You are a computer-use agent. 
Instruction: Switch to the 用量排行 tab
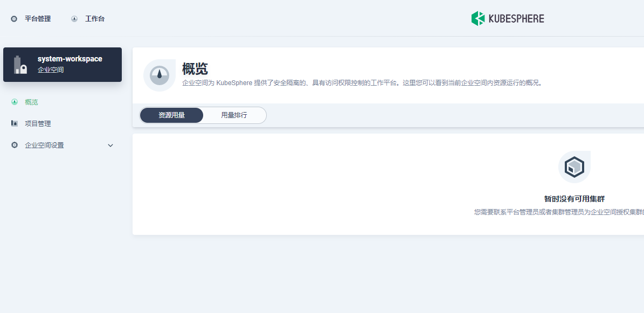coord(234,115)
